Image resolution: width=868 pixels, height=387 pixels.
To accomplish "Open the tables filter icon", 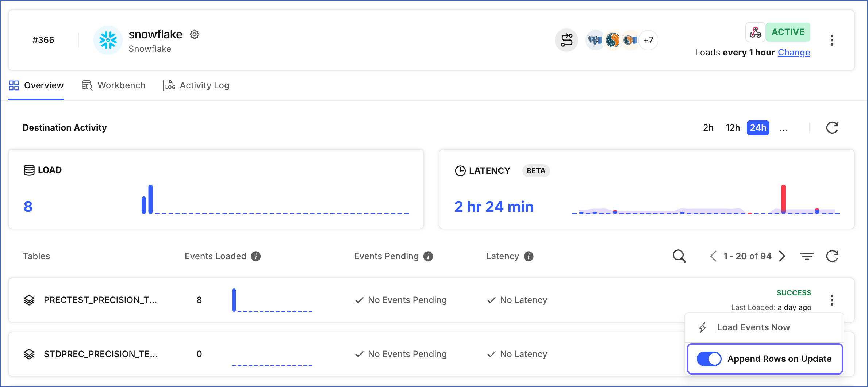I will click(807, 256).
